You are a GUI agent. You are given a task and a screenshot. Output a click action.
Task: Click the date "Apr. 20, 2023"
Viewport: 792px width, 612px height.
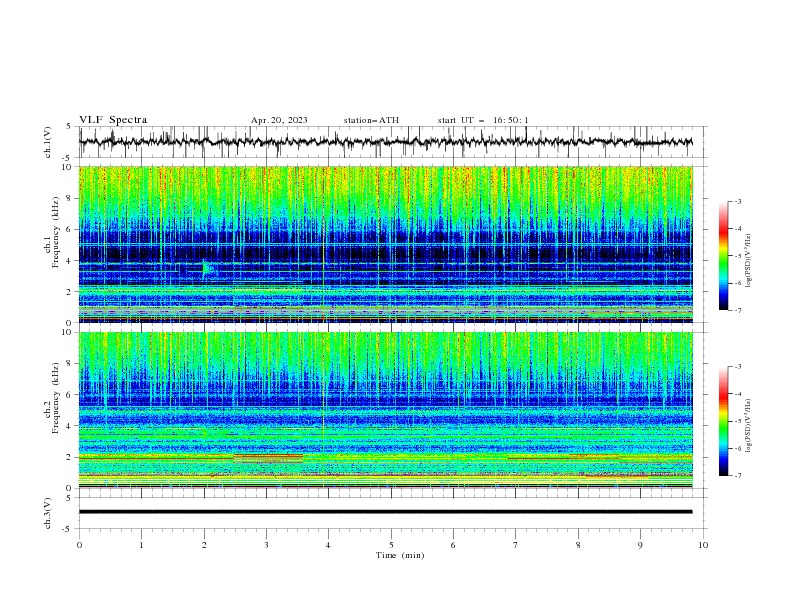pyautogui.click(x=279, y=120)
